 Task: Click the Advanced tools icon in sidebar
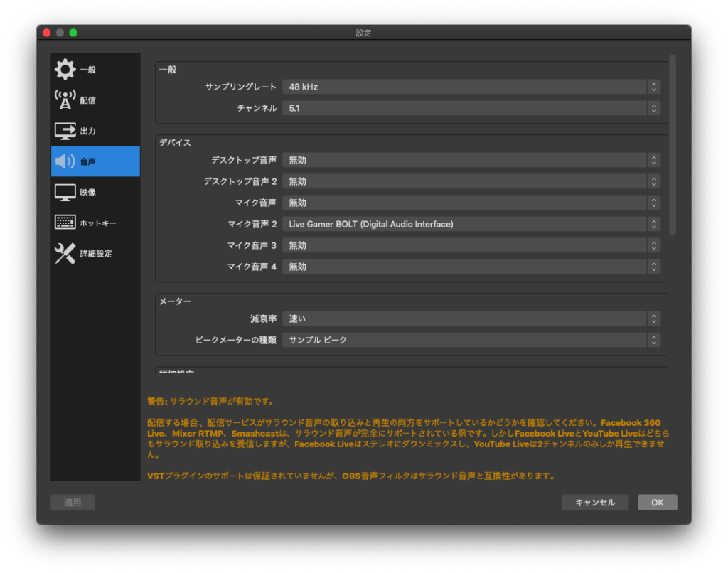coord(65,254)
